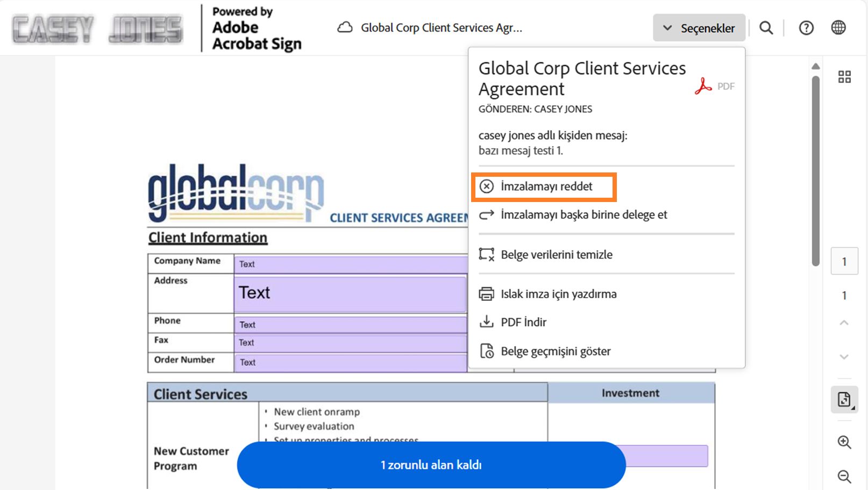Open Belge geçmişini göster
The width and height of the screenshot is (868, 490).
[556, 351]
